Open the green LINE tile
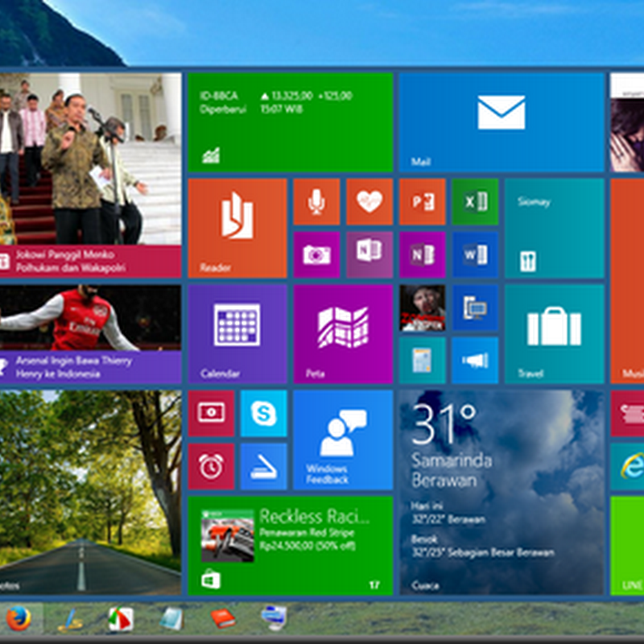This screenshot has width=644, height=644. [627, 546]
